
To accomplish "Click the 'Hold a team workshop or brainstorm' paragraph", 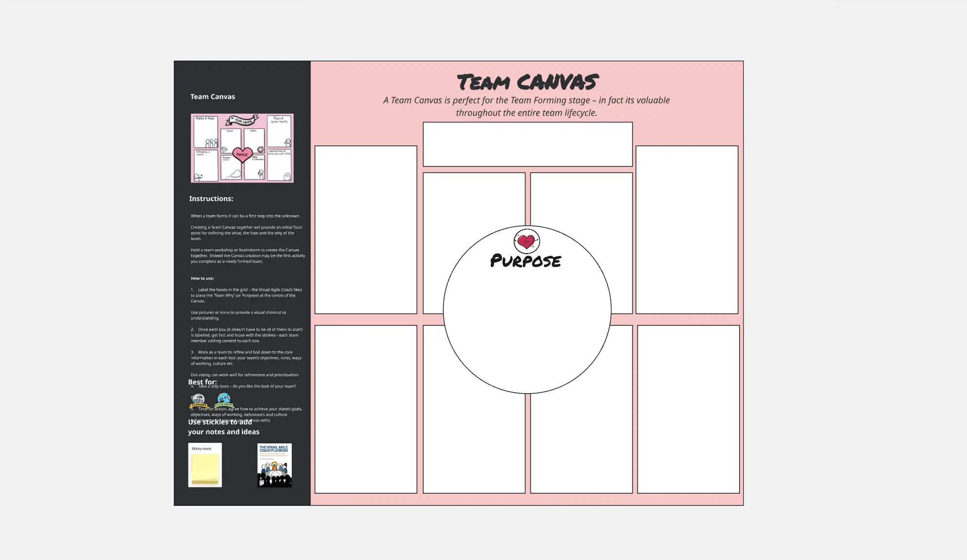I will click(x=248, y=256).
